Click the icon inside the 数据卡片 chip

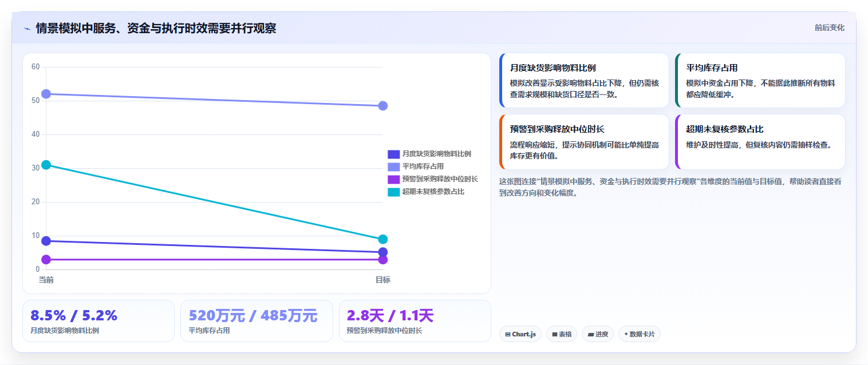click(x=626, y=334)
